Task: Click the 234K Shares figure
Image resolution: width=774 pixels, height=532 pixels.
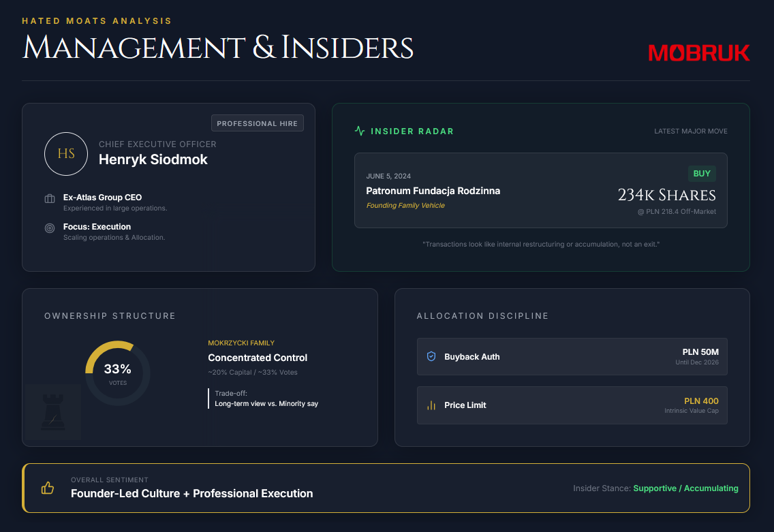Action: tap(667, 195)
